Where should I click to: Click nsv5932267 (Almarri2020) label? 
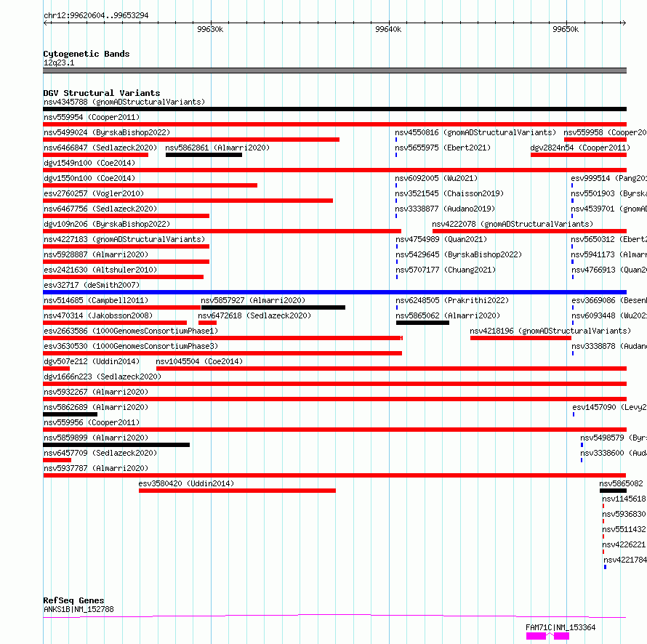[x=96, y=392]
